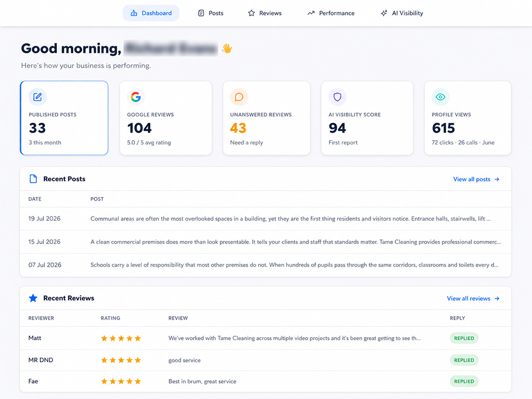Open the Performance tab
Viewport: 532px width, 399px height.
pos(331,13)
